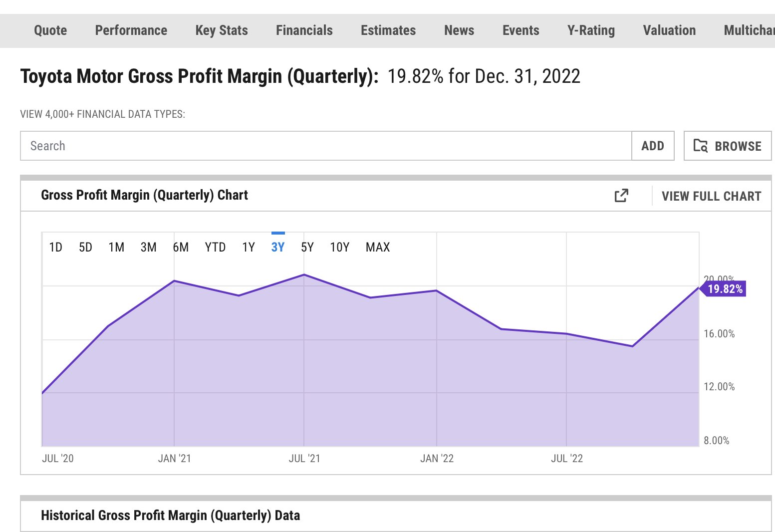Click the Browse folder search icon
Screen dimensions: 775x532
tap(701, 146)
